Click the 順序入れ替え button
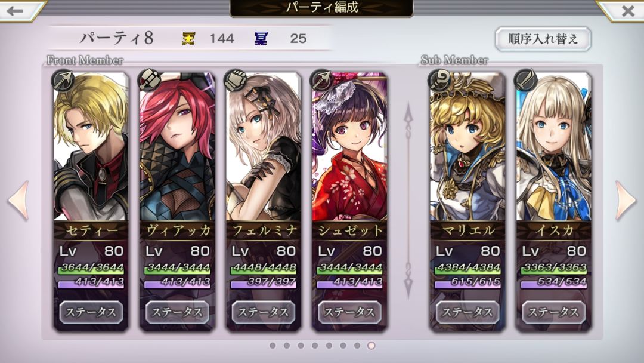Viewport: 644px width, 363px height. tap(543, 39)
